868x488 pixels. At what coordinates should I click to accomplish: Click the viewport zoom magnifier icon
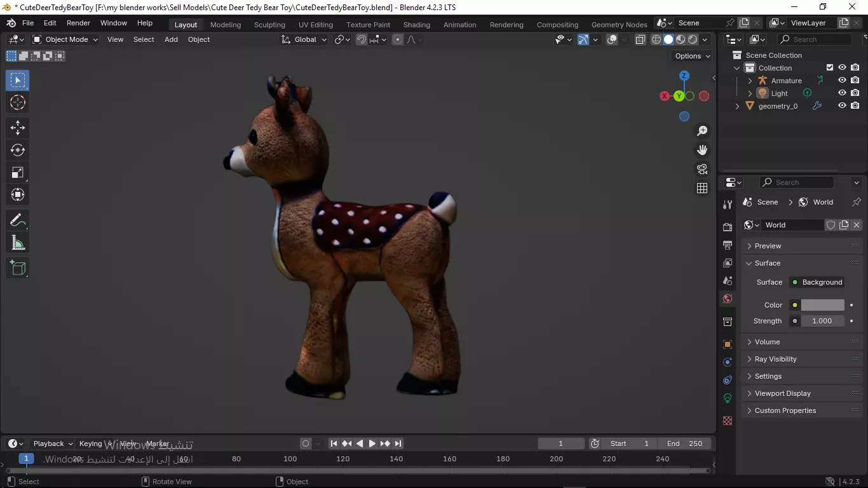(x=702, y=130)
